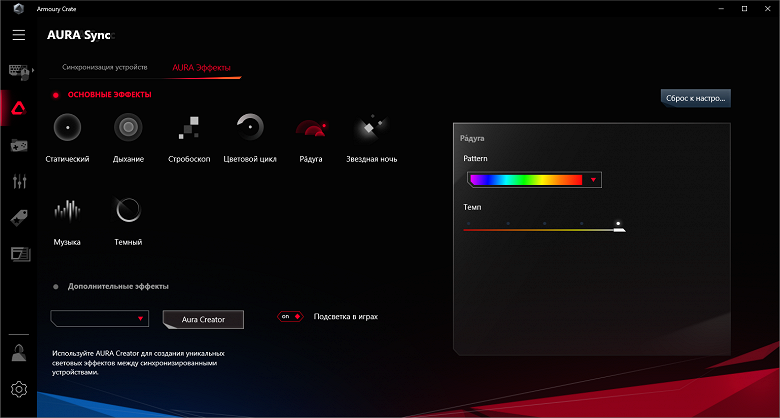The width and height of the screenshot is (780, 418).
Task: Select the Дополнительные эффекты radio indicator
Action: pyautogui.click(x=56, y=287)
